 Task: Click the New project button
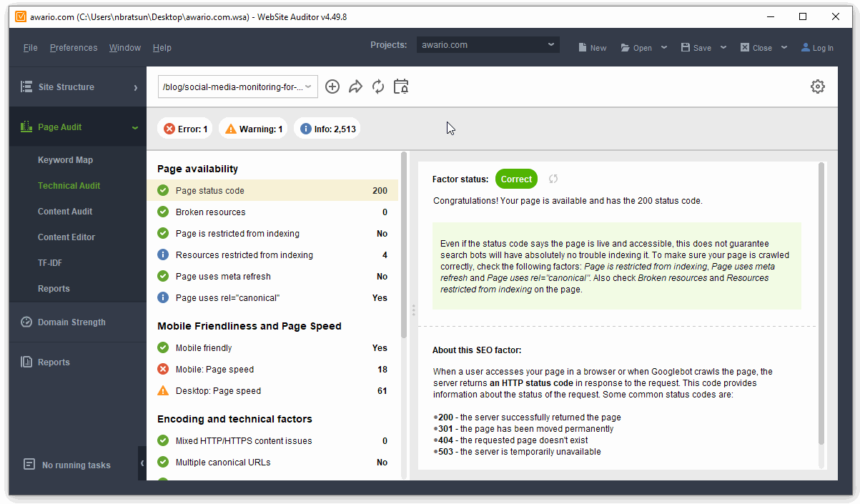coord(592,48)
